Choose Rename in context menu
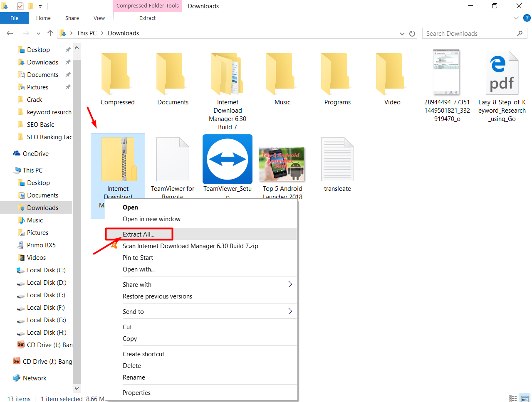The width and height of the screenshot is (532, 402). [201, 377]
